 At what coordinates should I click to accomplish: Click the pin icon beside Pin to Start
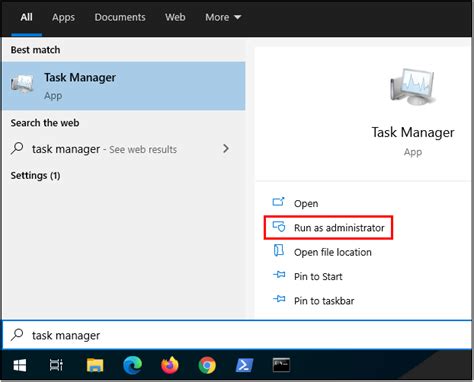tap(279, 275)
